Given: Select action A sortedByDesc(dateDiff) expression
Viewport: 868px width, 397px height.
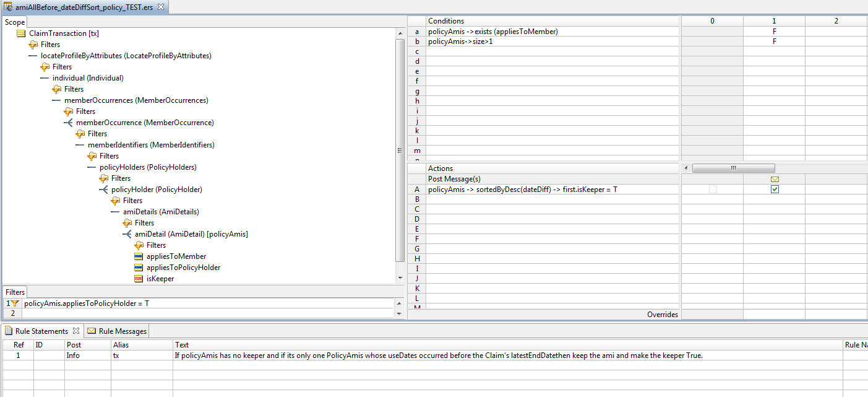Looking at the screenshot, I should tap(523, 190).
